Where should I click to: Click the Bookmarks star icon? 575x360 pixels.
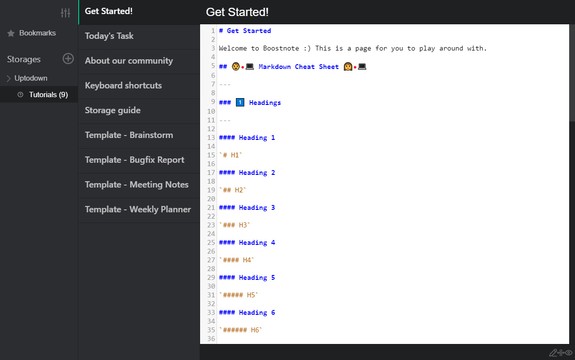tap(11, 33)
